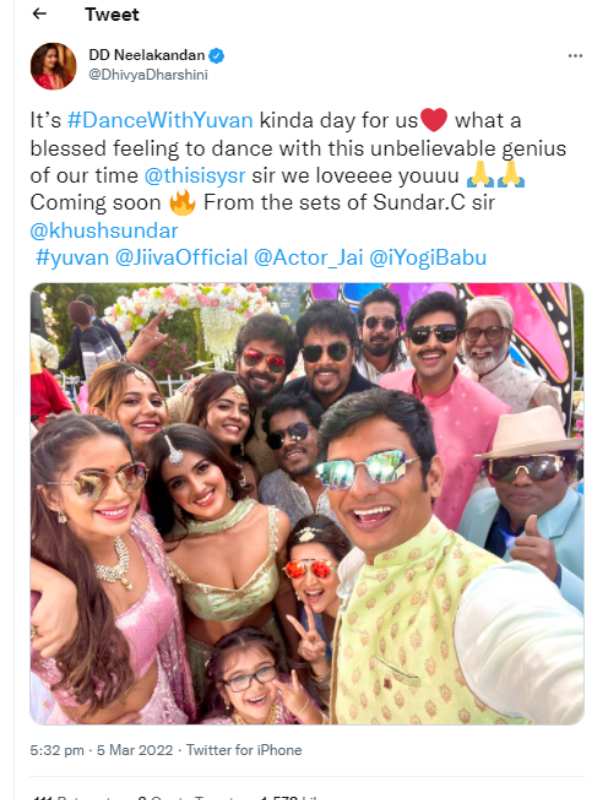The image size is (600, 800).
Task: Click the 5:32 pm timestamp
Action: [x=57, y=750]
